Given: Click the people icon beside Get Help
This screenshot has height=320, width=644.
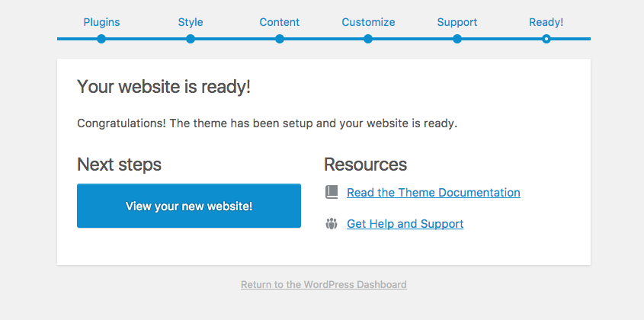Looking at the screenshot, I should pyautogui.click(x=331, y=224).
